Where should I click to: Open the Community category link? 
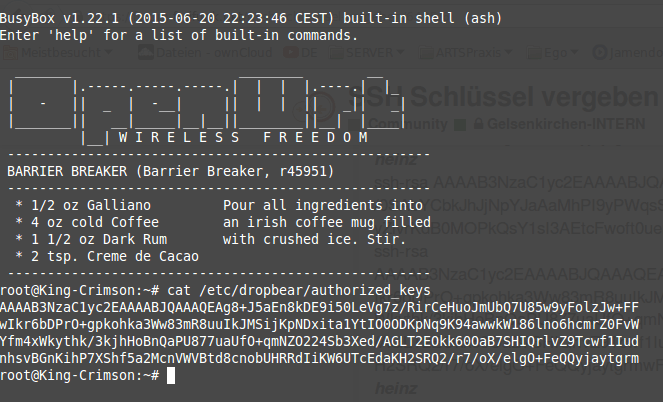408,124
